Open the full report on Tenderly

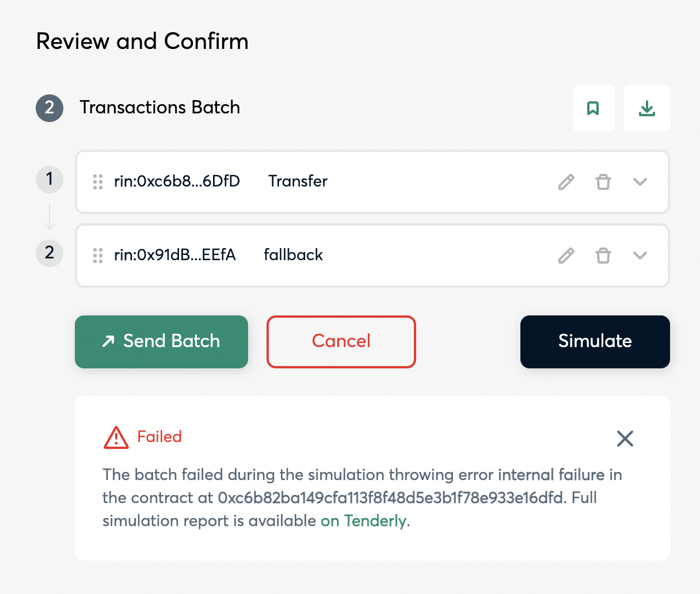[363, 520]
